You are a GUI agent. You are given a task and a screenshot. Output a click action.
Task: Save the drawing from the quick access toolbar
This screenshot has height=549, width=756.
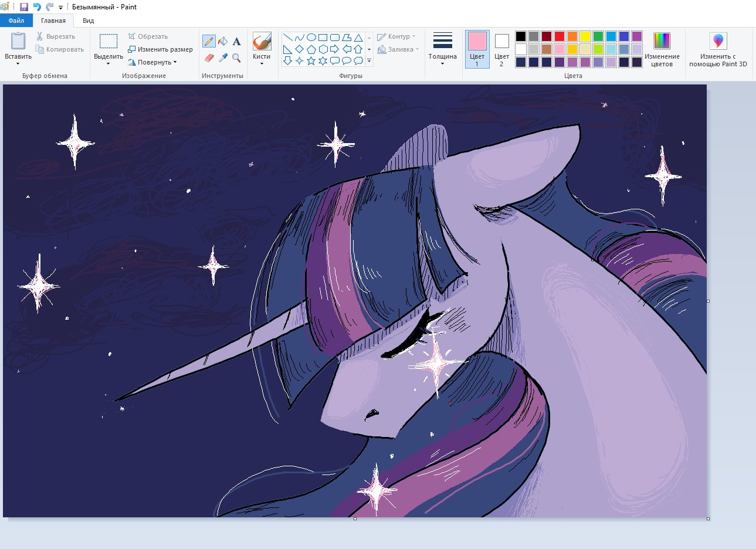[24, 7]
